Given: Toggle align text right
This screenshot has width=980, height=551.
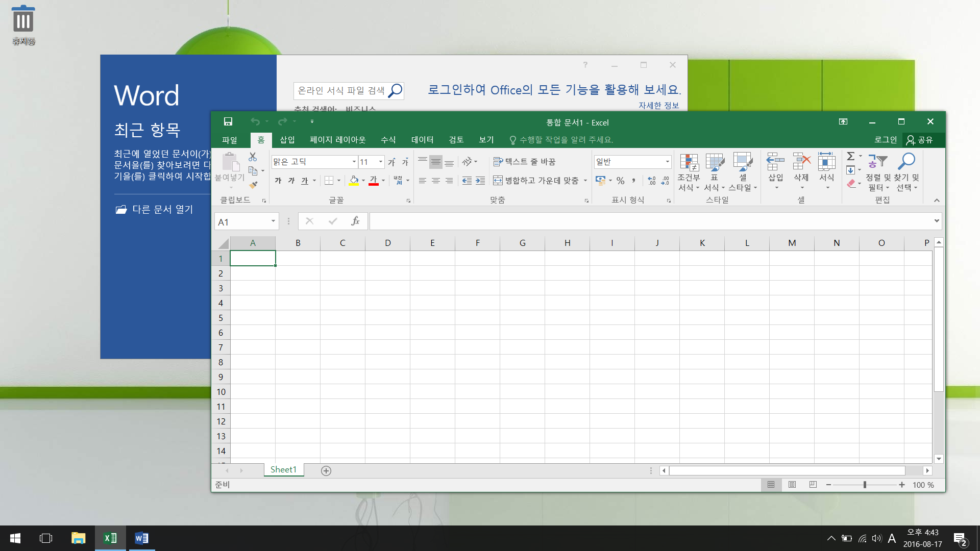Looking at the screenshot, I should coord(449,181).
